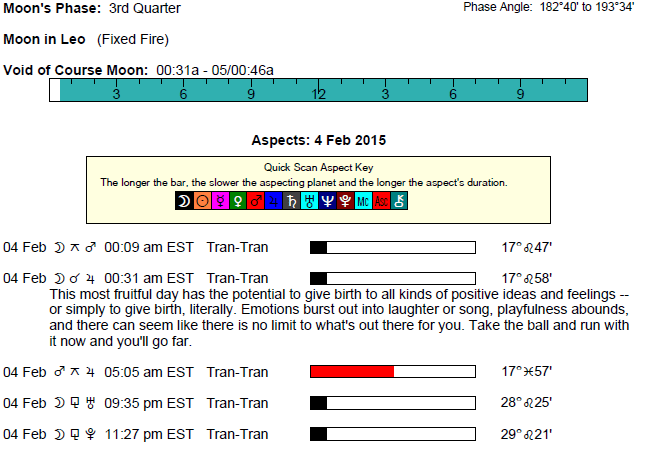Click the Moon-Mars 00:09 am duration bar
Screen dimensions: 648x459
click(392, 248)
